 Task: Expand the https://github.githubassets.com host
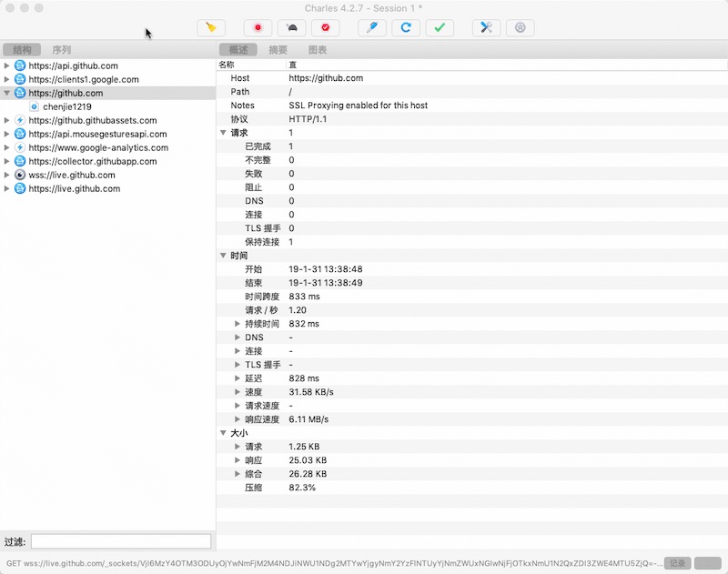6,120
